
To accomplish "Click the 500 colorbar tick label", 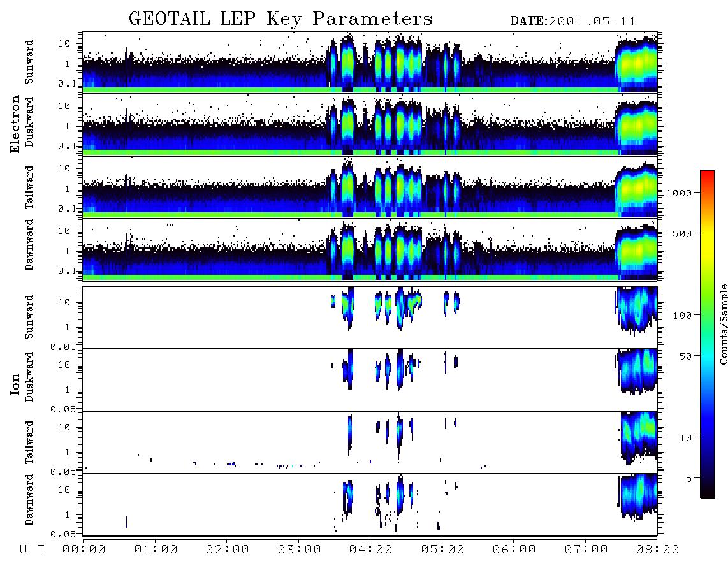I will [x=682, y=233].
